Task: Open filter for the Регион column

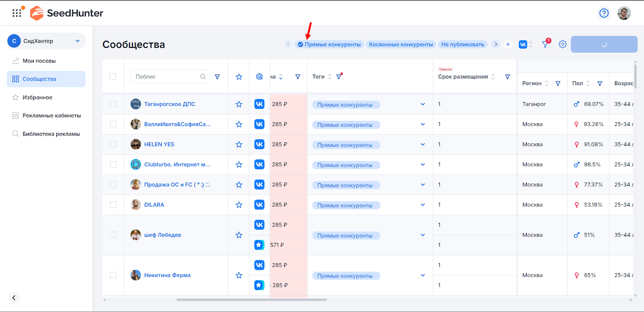Action: [x=558, y=83]
